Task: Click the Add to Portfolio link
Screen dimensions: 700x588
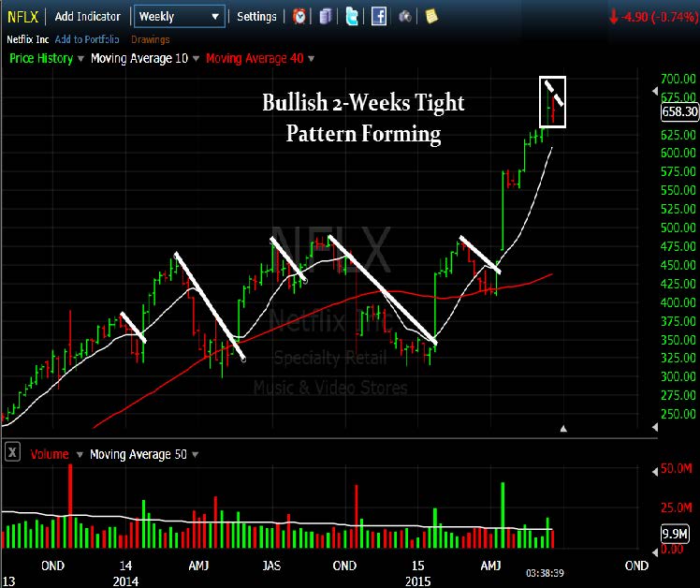Action: click(x=87, y=39)
